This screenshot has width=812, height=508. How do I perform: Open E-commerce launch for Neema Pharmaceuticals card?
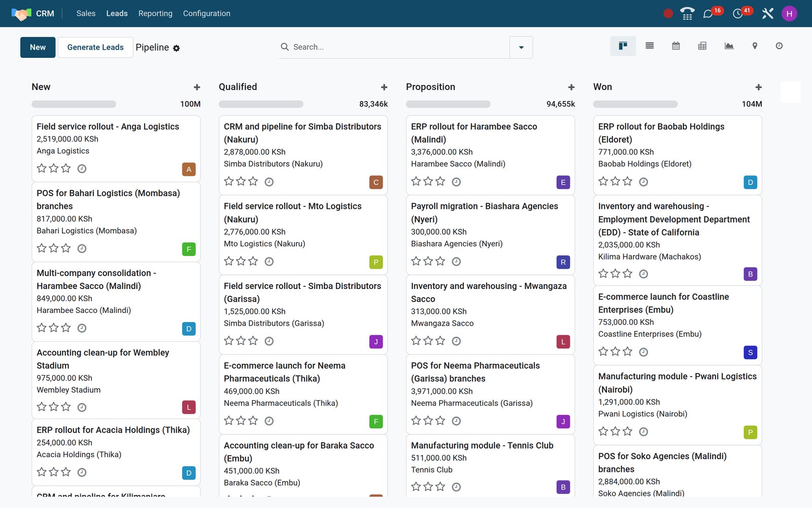(x=303, y=394)
